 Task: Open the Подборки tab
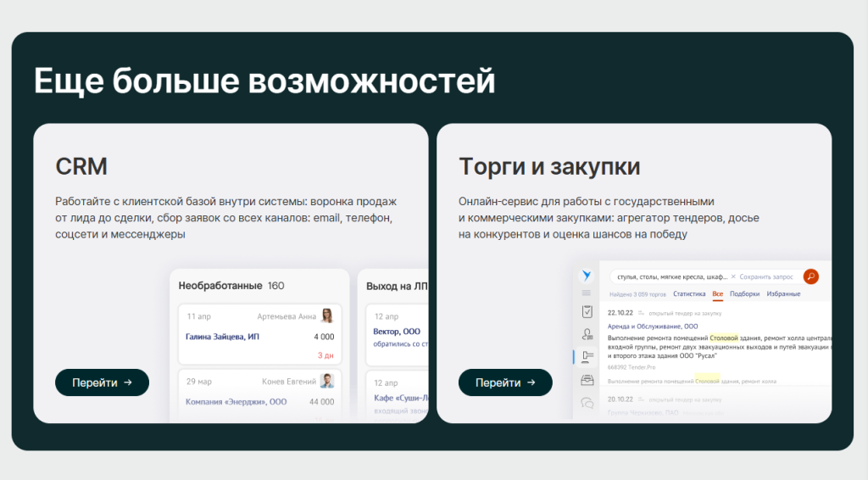pos(744,294)
